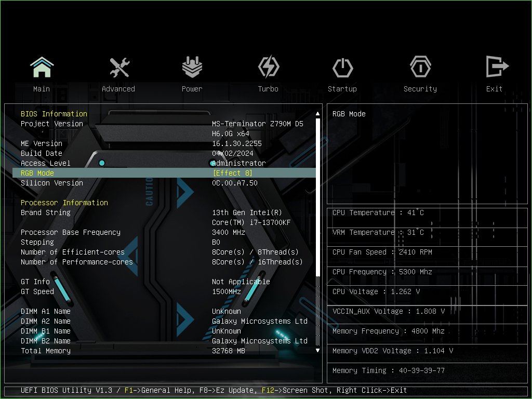Go to the Exit tab label
The image size is (532, 399).
(x=494, y=89)
